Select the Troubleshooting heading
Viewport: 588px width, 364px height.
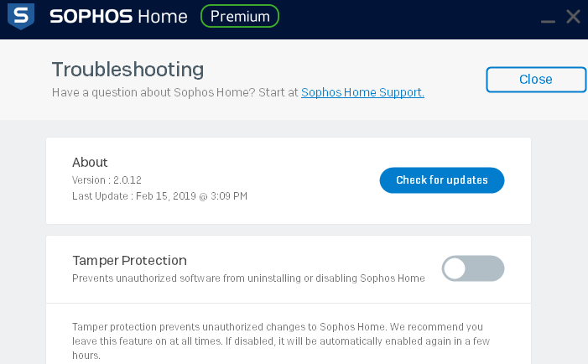point(127,69)
